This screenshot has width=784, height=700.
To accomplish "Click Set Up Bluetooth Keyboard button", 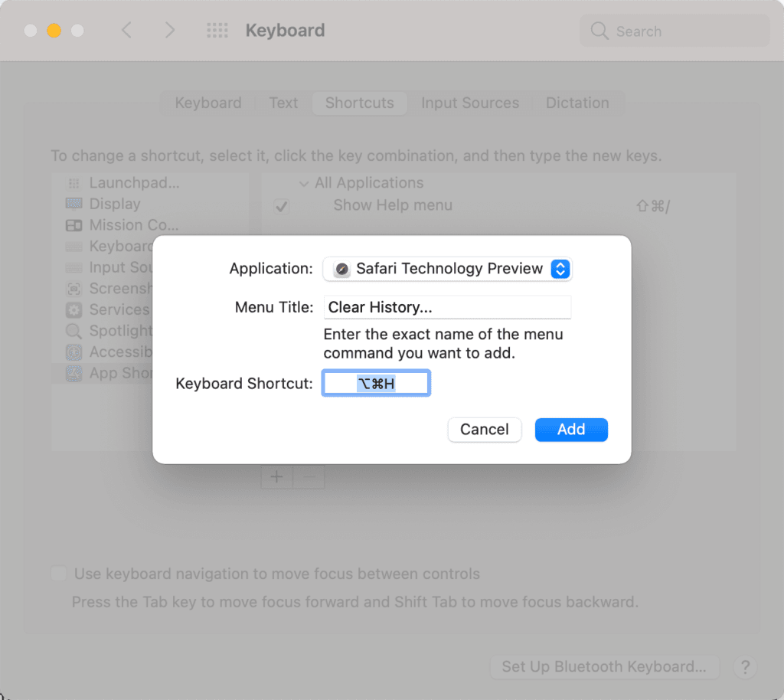I will click(604, 666).
